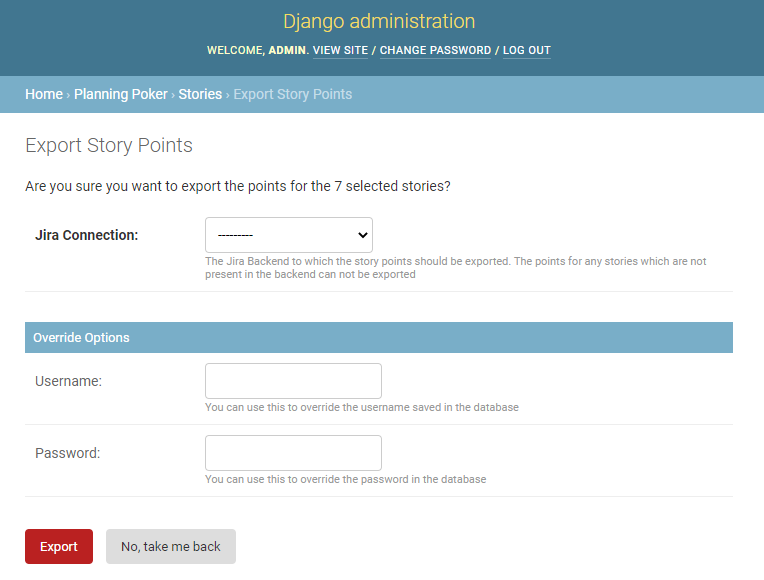Click the username override help text
This screenshot has width=764, height=580.
pyautogui.click(x=362, y=407)
